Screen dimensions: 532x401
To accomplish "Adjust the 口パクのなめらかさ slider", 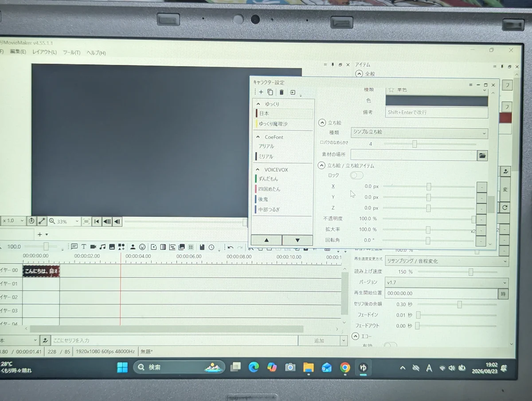I will (x=430, y=144).
